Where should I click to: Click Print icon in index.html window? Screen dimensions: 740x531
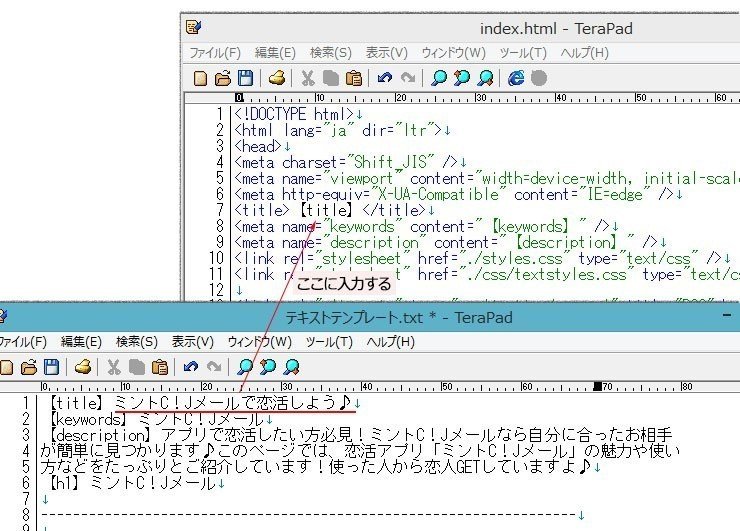277,78
